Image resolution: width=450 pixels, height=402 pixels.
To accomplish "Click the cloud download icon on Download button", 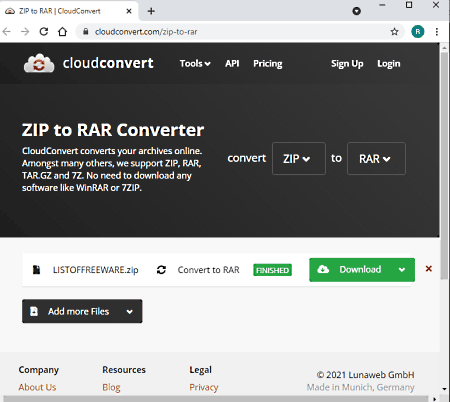I will [x=323, y=269].
